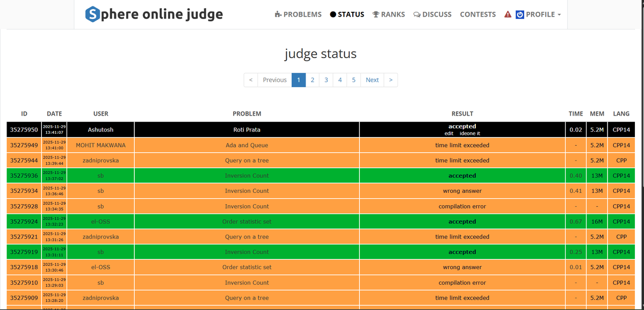Open Order statistic set in row 35275924

click(x=247, y=221)
